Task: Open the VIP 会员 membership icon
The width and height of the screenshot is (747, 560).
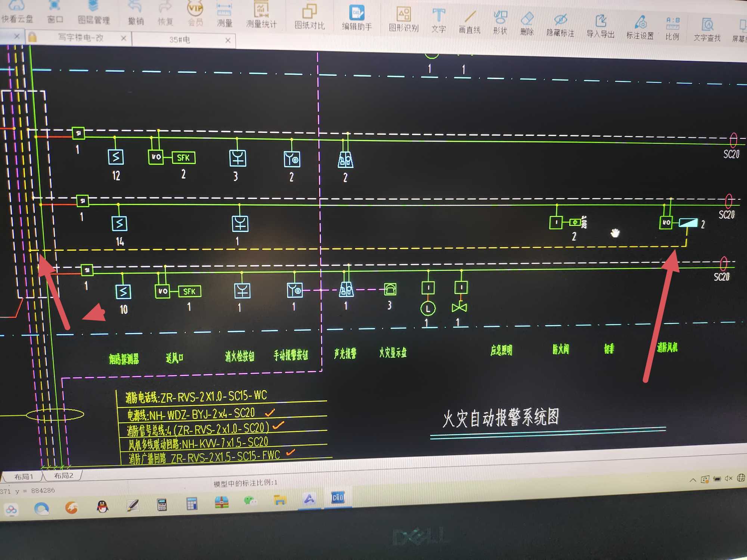Action: pyautogui.click(x=195, y=13)
